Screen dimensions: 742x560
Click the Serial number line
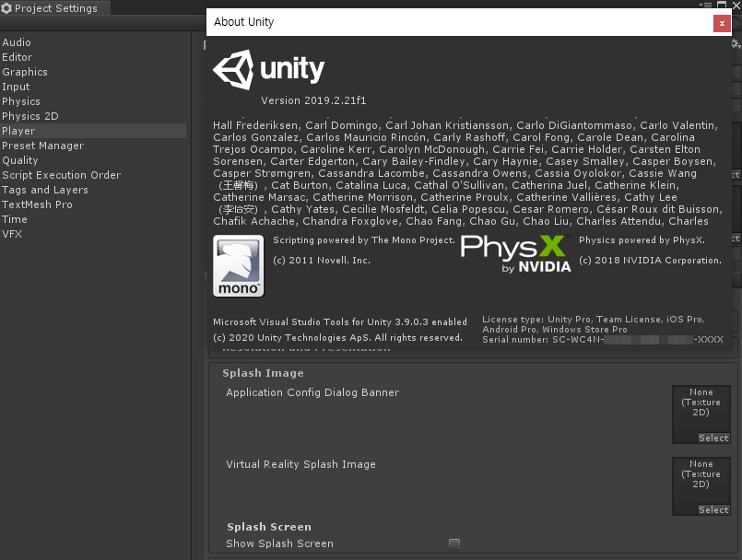(603, 340)
